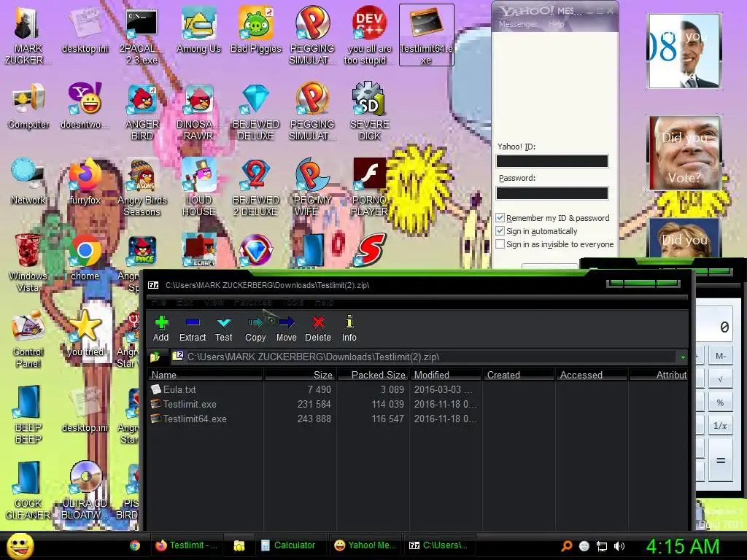The width and height of the screenshot is (747, 560).
Task: Uncheck Sign in automatically
Action: (x=500, y=231)
